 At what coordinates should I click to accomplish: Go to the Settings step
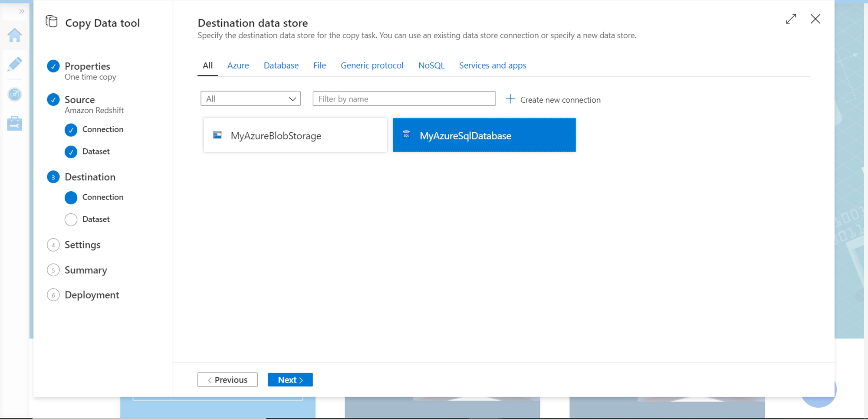(82, 245)
